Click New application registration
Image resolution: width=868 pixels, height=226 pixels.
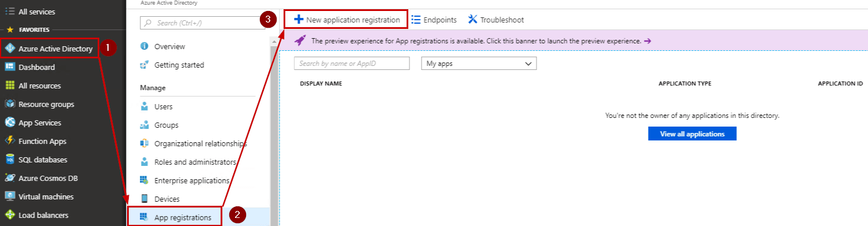pos(347,20)
